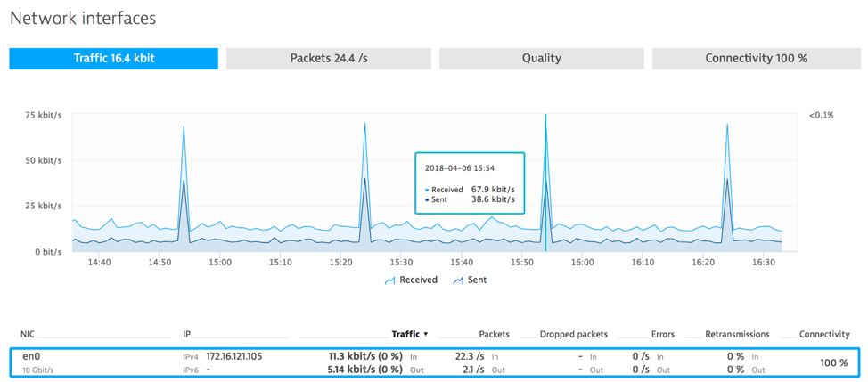Click the Received legend label
Image resolution: width=868 pixels, height=382 pixels.
pos(419,280)
